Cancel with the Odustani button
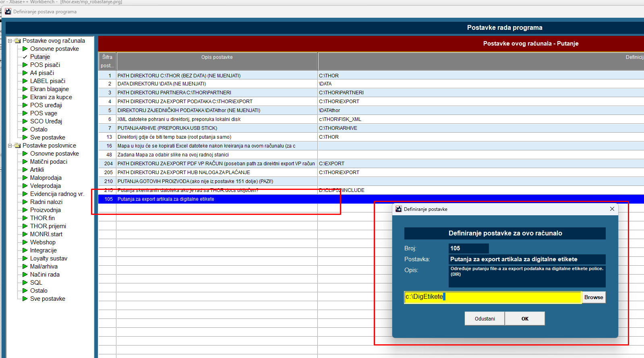 click(x=485, y=318)
